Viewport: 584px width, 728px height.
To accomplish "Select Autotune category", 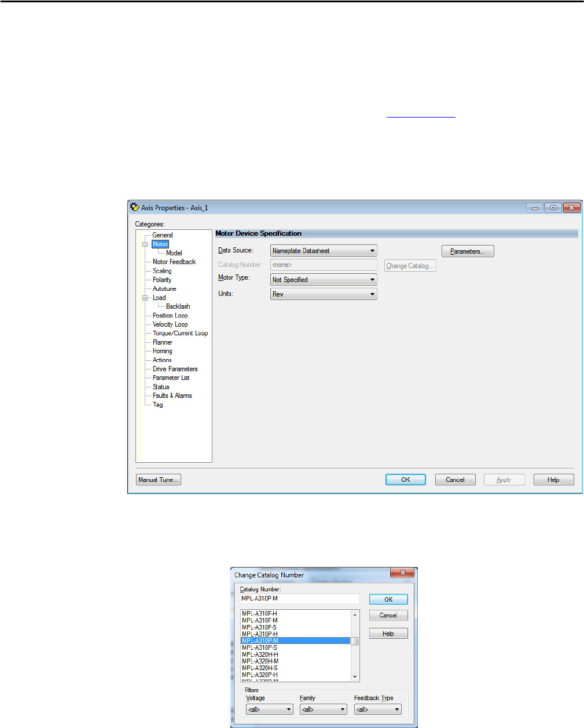I will click(x=164, y=288).
